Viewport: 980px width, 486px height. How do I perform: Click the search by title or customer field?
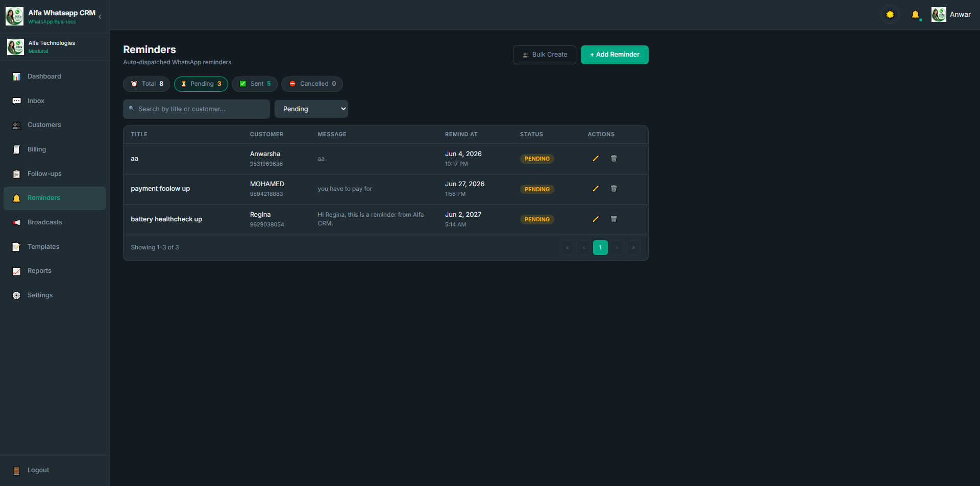coord(197,109)
